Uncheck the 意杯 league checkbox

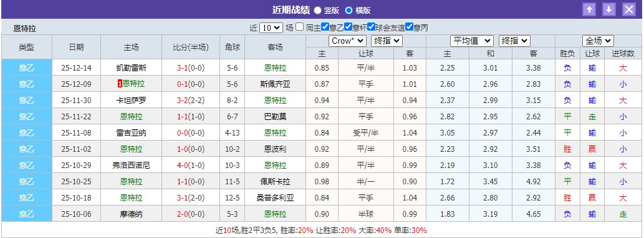point(348,27)
